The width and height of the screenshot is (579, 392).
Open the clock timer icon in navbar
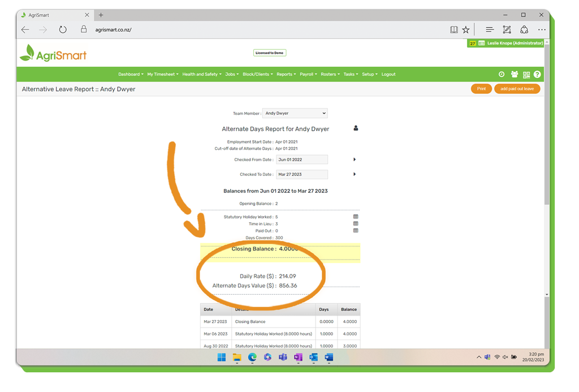tap(502, 74)
